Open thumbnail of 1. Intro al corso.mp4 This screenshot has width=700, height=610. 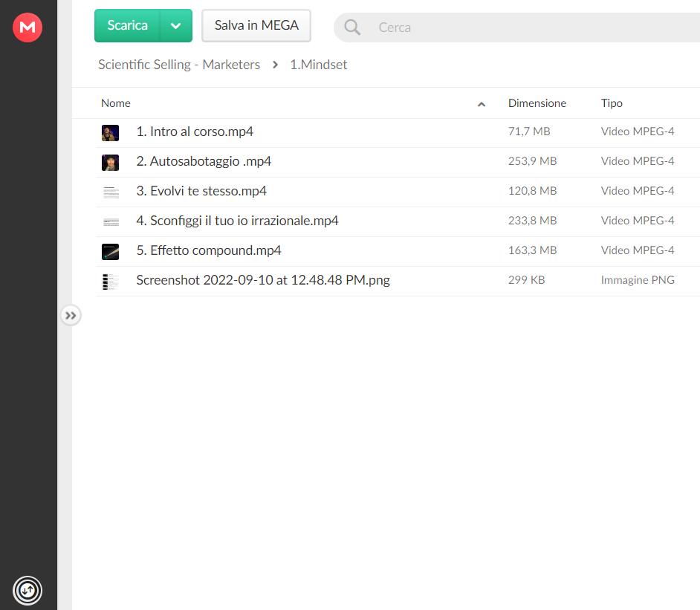[x=110, y=132]
